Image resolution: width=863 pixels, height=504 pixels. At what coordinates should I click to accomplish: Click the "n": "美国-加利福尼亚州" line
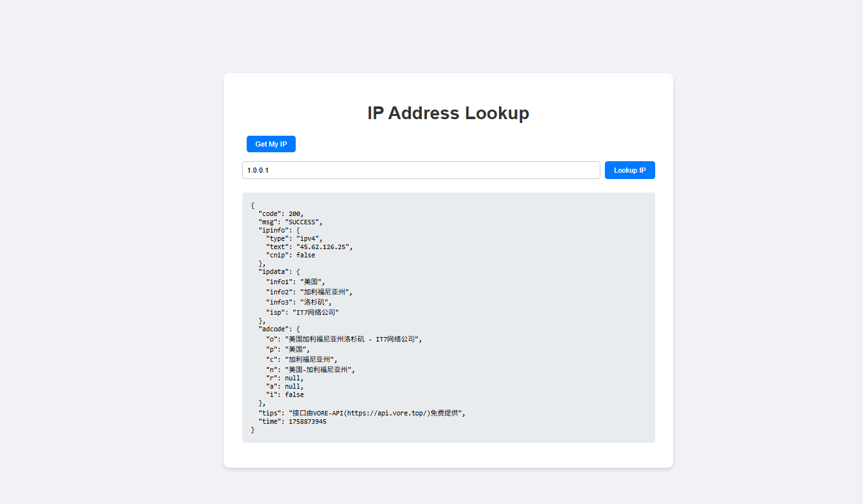pos(310,370)
